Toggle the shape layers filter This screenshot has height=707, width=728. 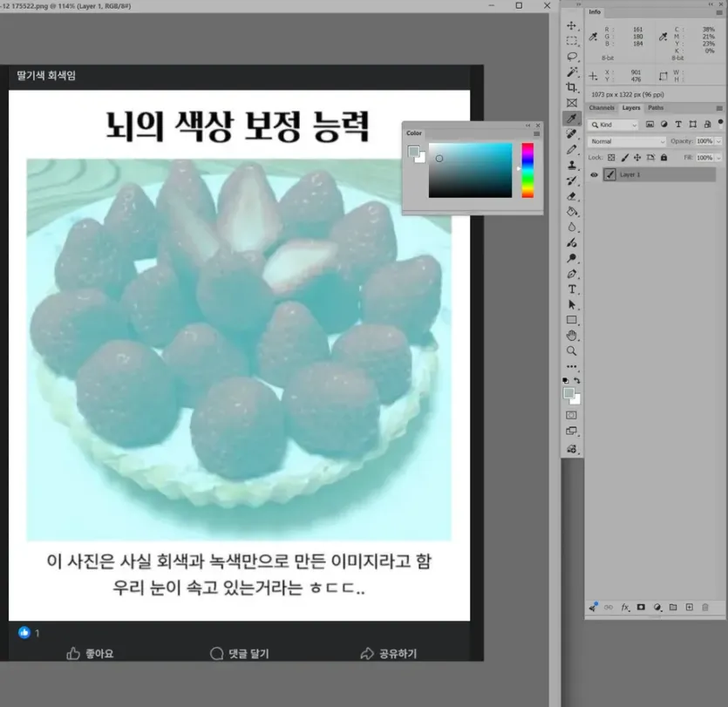coord(693,125)
